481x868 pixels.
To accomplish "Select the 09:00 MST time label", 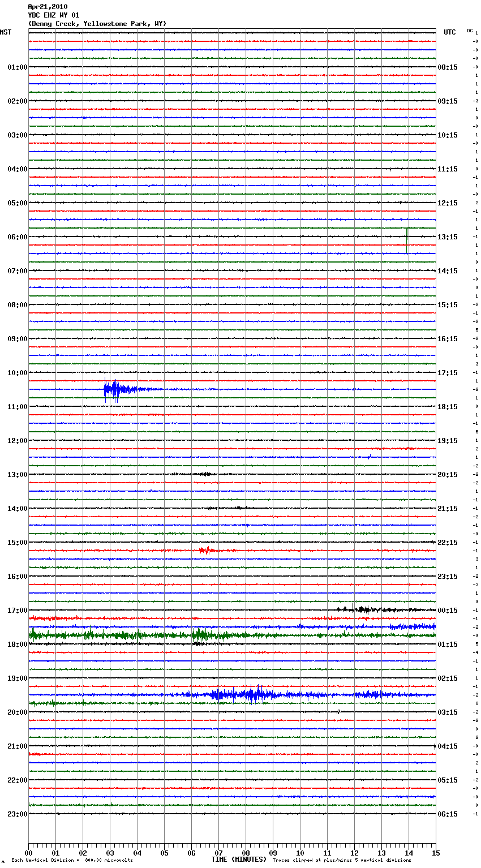I will tap(17, 339).
